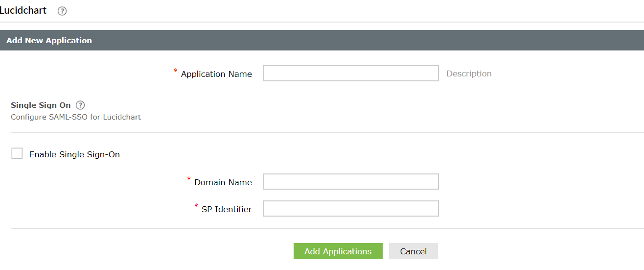Click the SP Identifier label
This screenshot has width=644, height=270.
pyautogui.click(x=227, y=209)
